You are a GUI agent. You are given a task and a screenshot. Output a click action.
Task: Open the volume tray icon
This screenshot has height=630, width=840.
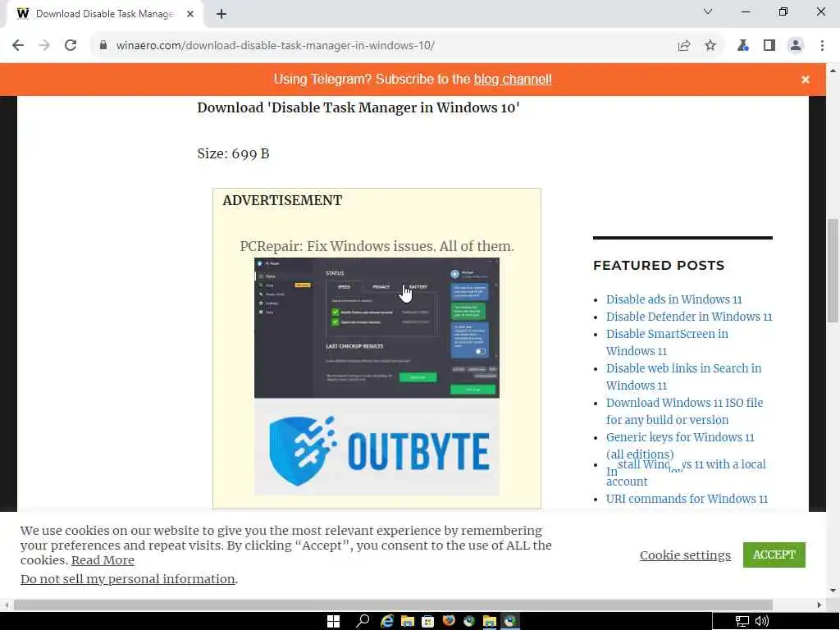pos(762,622)
